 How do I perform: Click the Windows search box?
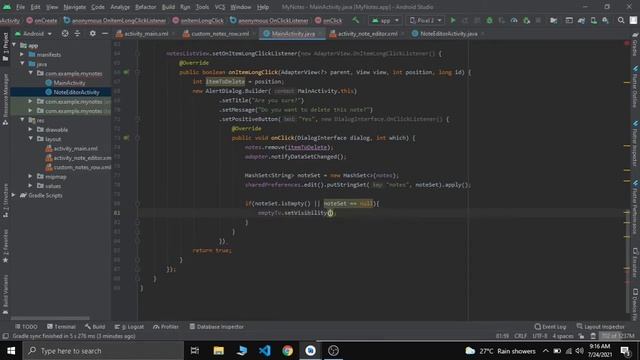pos(103,351)
